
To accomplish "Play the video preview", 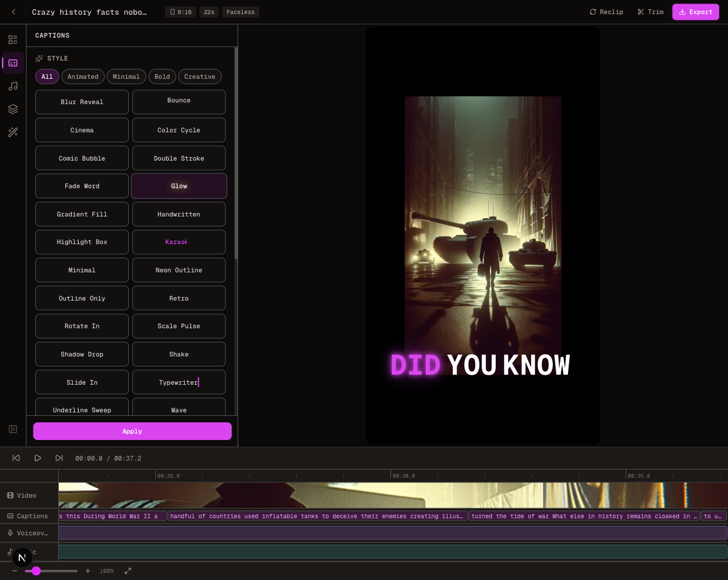I will pos(38,458).
